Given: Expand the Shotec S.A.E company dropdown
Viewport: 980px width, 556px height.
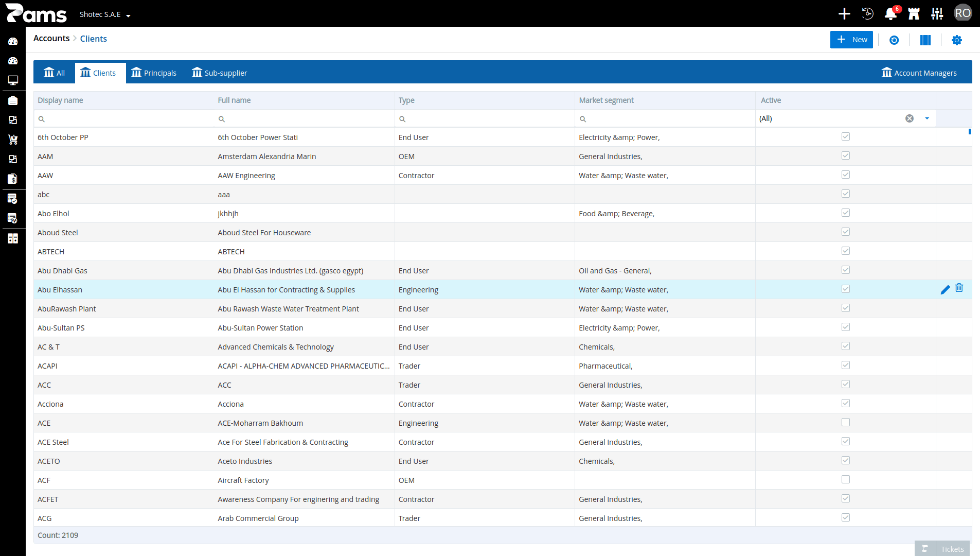Looking at the screenshot, I should 105,14.
